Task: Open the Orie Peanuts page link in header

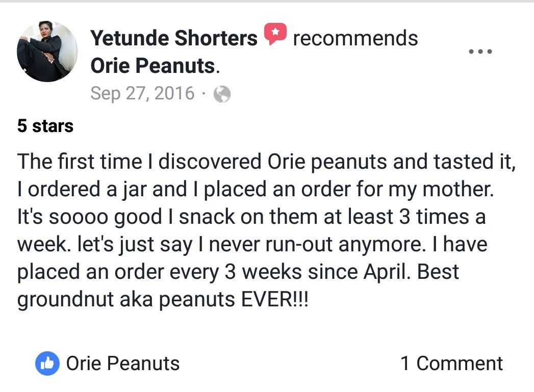Action: 153,65
